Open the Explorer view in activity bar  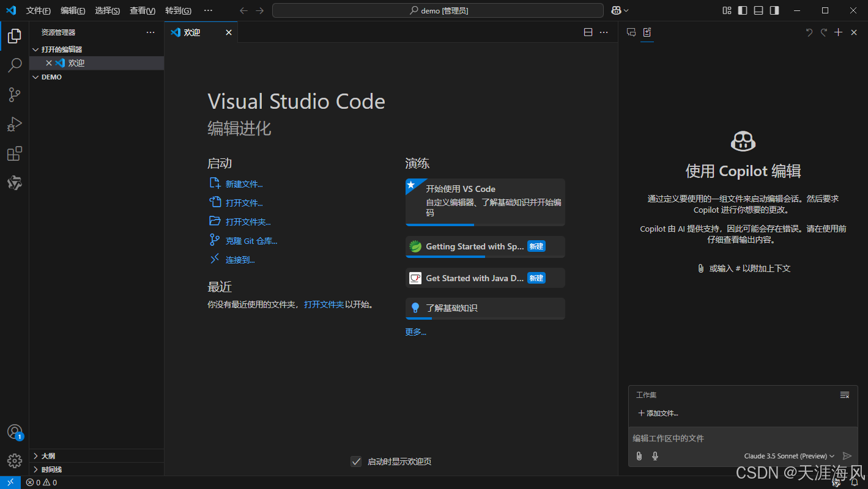coord(15,36)
